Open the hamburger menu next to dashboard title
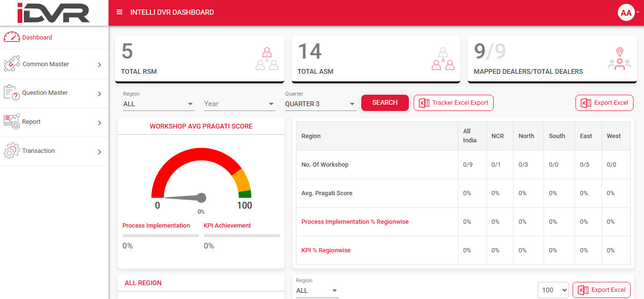Screen dimensions: 644x299 (119, 12)
